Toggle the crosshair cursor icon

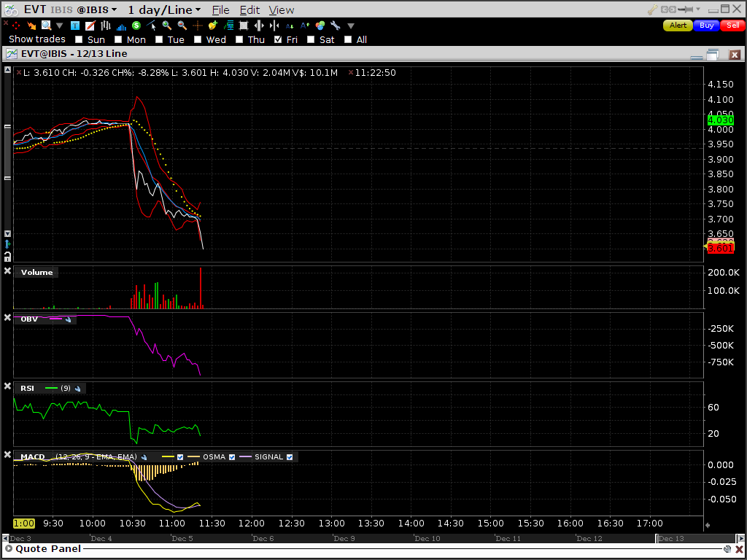197,26
